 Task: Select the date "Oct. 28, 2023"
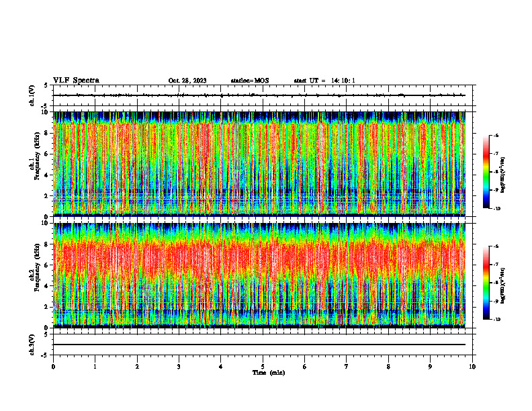pos(187,81)
